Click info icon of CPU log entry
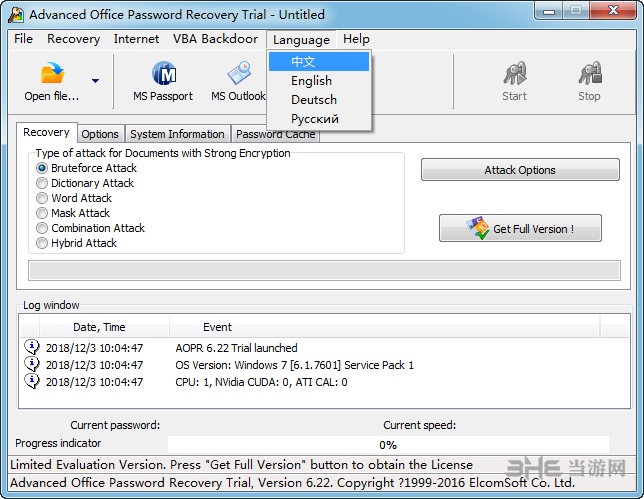644x499 pixels. tap(32, 381)
